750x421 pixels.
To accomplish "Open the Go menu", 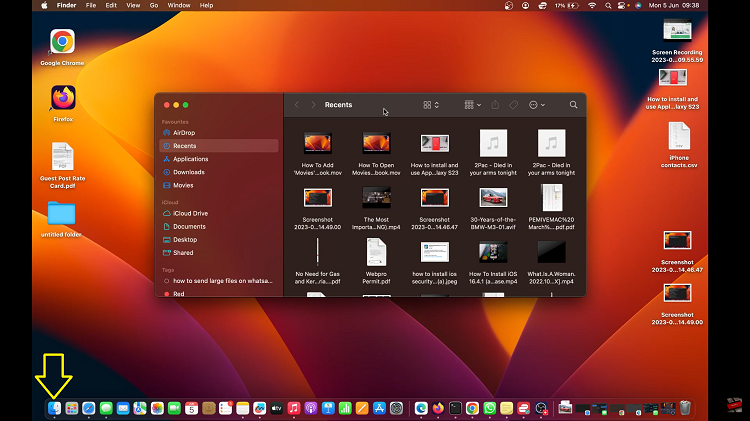I will tap(154, 5).
